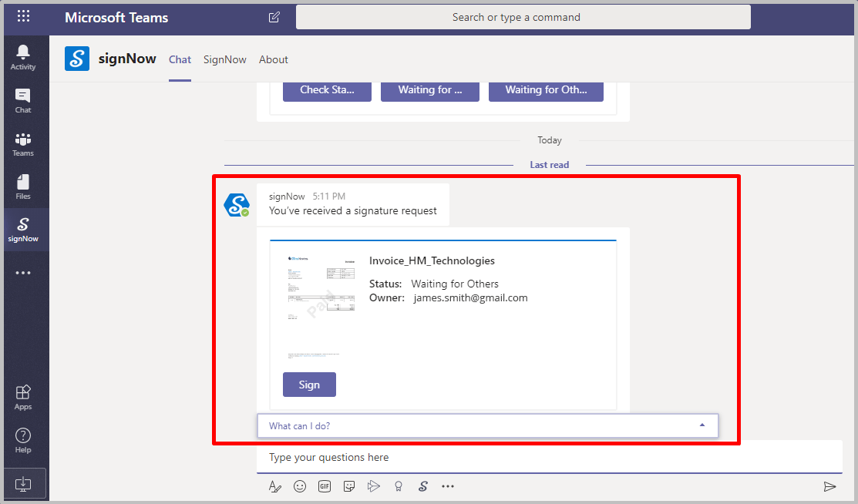
Task: Switch to the About tab
Action: (274, 59)
